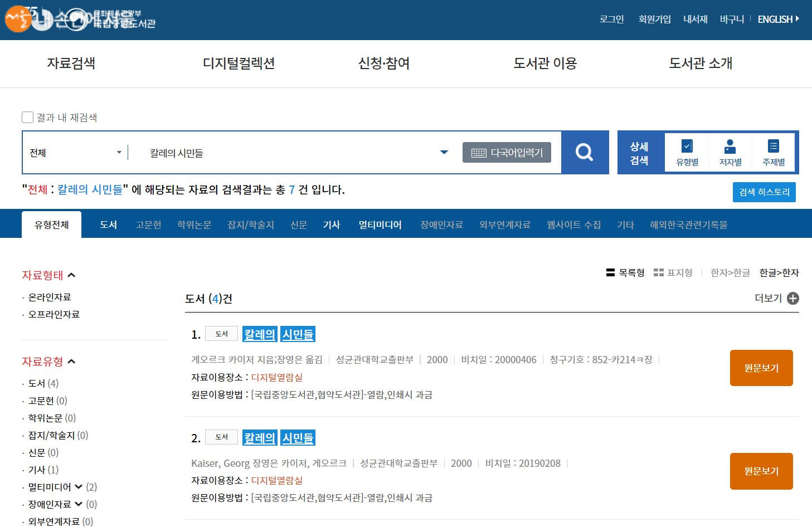Open the 자료검색 main menu
The image size is (812, 527).
(x=71, y=64)
